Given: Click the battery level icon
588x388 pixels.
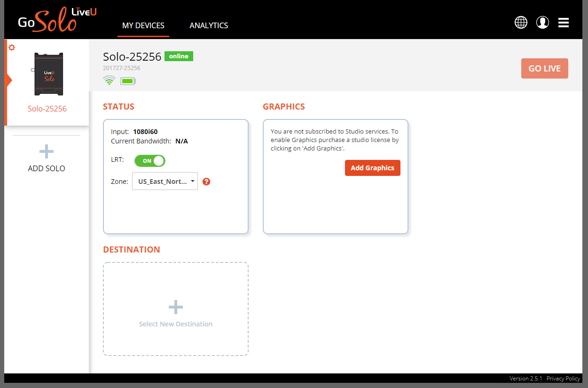Looking at the screenshot, I should [128, 81].
